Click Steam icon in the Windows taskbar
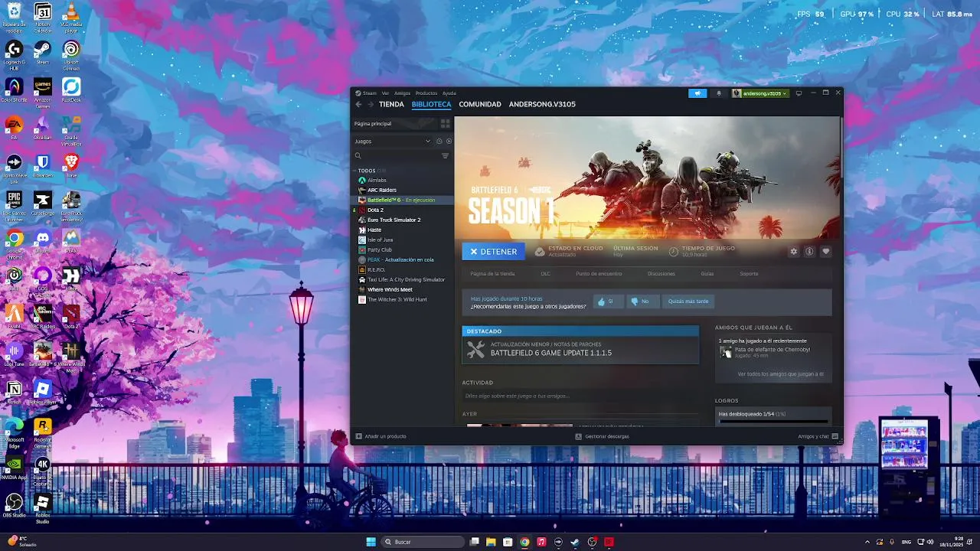The width and height of the screenshot is (980, 551). point(575,542)
